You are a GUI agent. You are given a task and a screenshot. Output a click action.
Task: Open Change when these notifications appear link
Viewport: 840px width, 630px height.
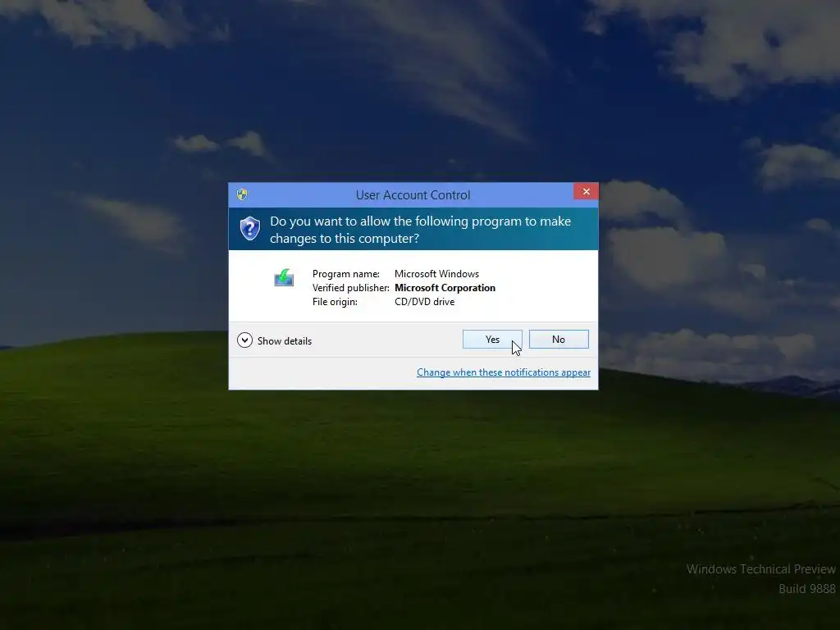click(x=504, y=372)
